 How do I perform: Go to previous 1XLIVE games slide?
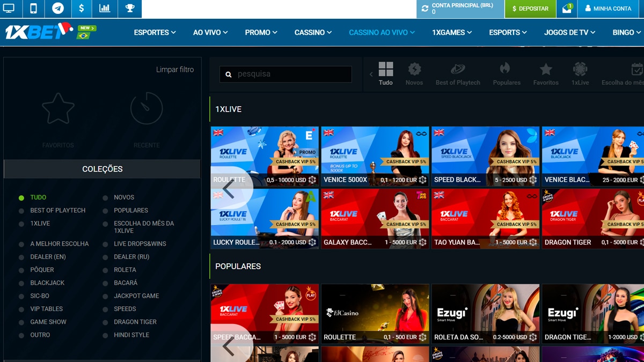229,189
